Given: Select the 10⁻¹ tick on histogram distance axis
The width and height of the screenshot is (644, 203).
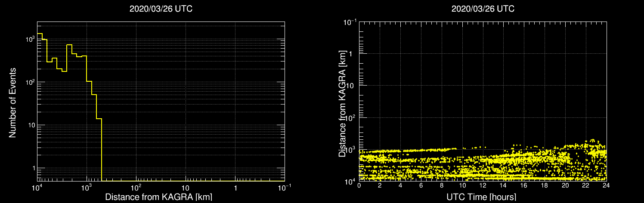Looking at the screenshot, I should coord(284,188).
